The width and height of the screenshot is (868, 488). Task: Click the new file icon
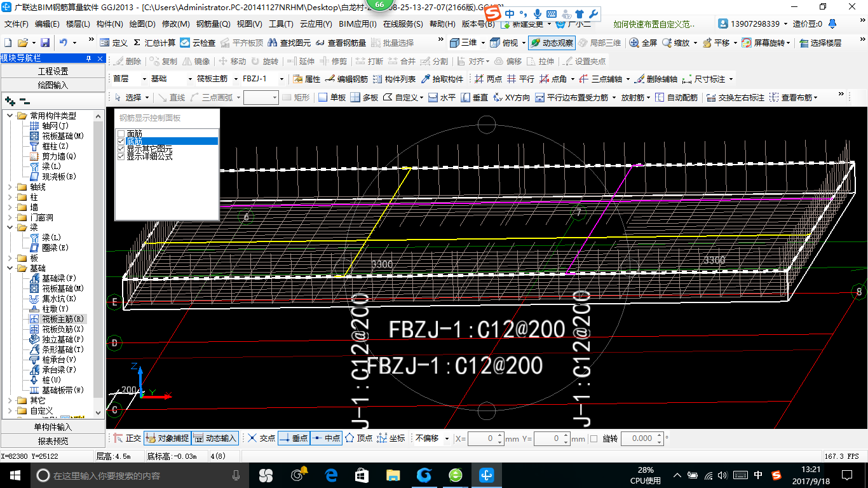8,43
